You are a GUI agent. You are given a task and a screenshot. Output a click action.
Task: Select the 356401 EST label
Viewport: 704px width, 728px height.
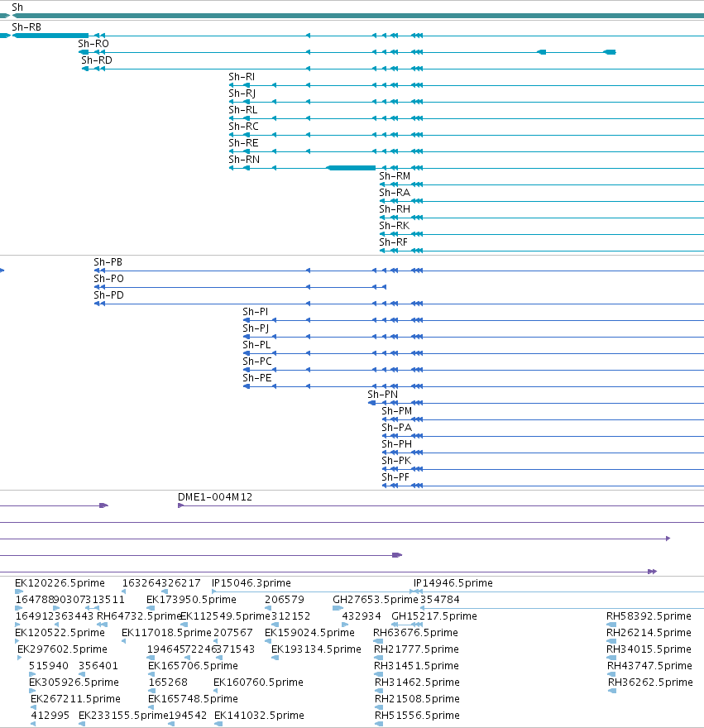point(98,666)
